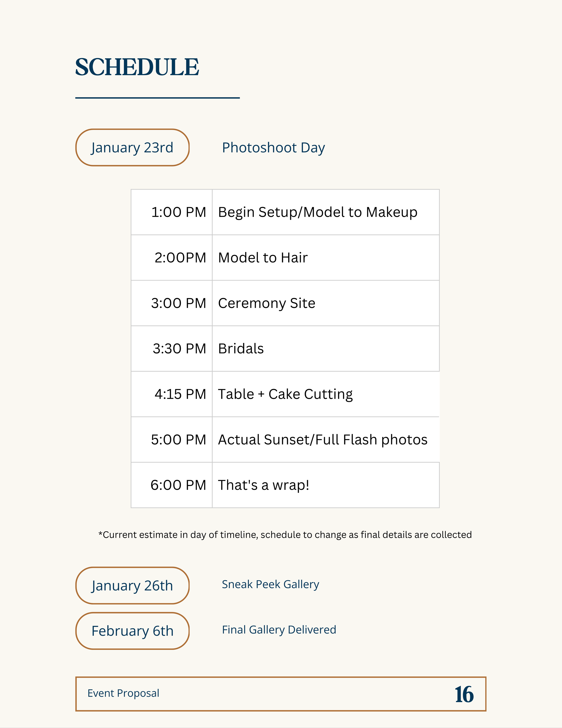Click the January 23rd date pill

click(132, 147)
